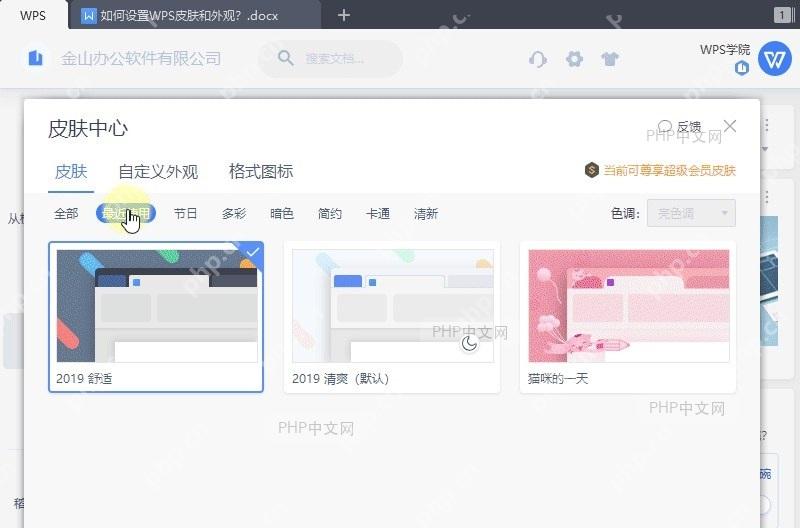Click the 金山办公软件有限公司 company name
The image size is (800, 528).
coord(141,59)
